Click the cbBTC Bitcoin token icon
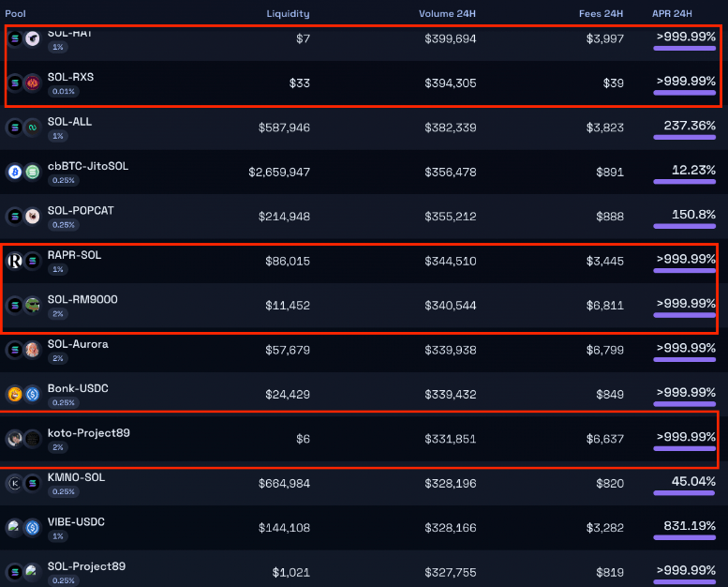The image size is (728, 587). pyautogui.click(x=15, y=172)
